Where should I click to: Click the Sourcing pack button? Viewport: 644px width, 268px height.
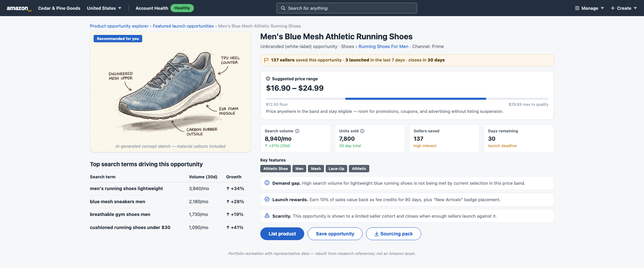click(x=393, y=234)
